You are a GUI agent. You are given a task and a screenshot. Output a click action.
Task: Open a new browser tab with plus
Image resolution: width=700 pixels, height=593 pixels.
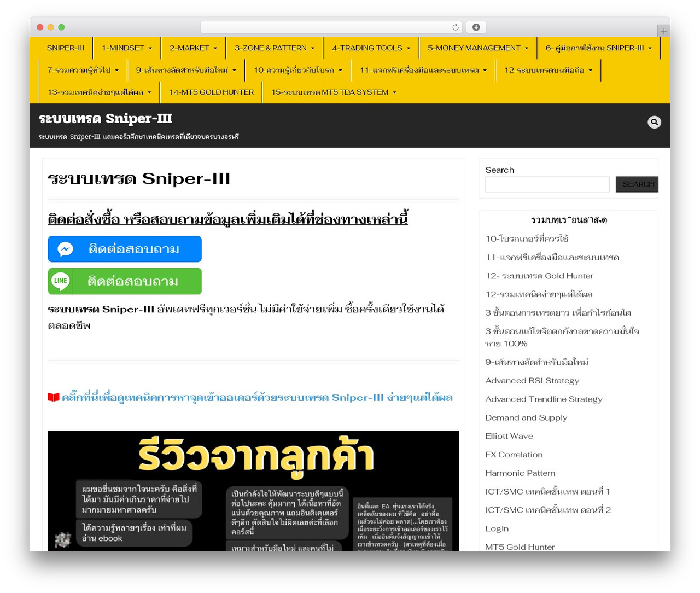click(663, 31)
